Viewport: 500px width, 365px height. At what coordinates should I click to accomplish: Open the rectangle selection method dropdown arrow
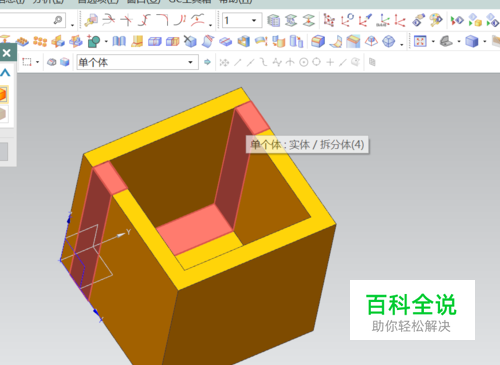37,62
